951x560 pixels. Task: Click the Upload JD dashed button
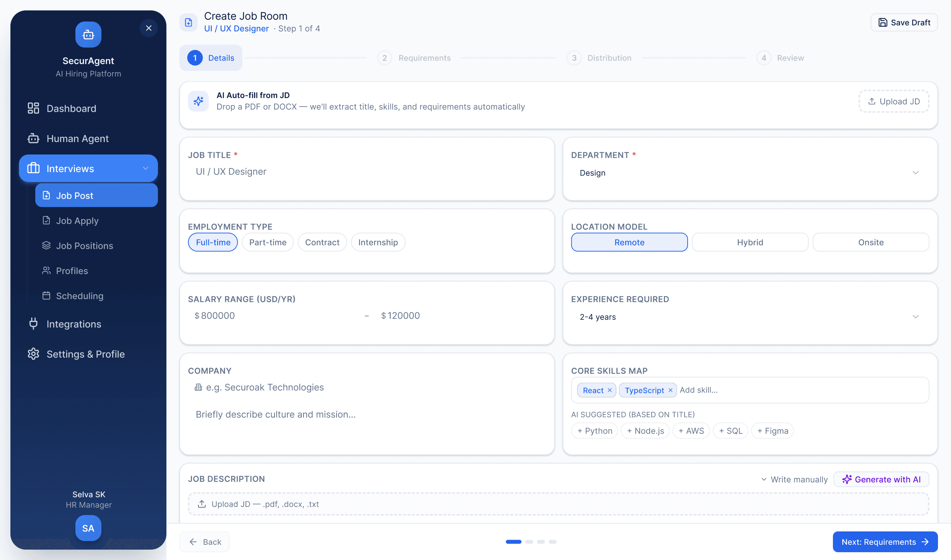(894, 101)
